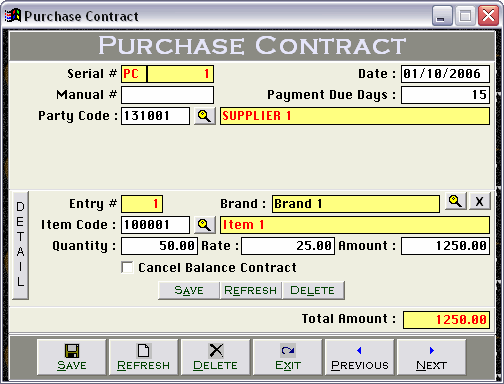Click the application icon in title bar
504x384 pixels.
coord(13,15)
